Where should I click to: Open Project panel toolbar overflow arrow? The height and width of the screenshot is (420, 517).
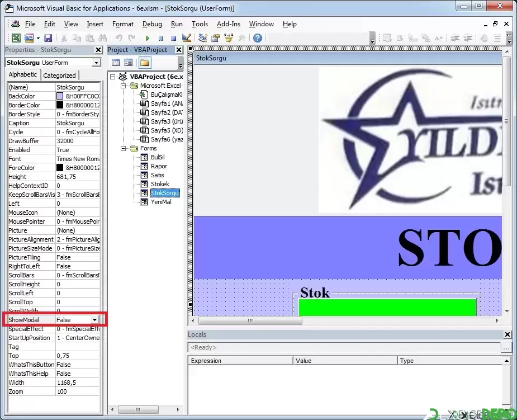181,63
